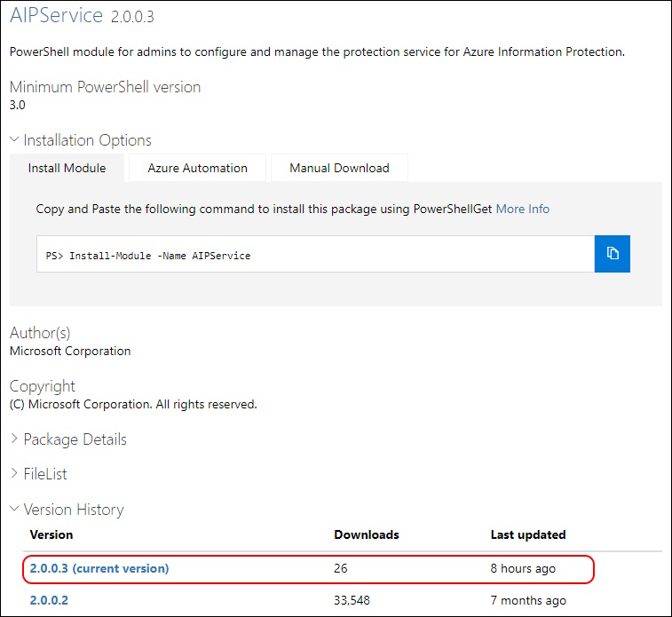Click the Install-Module -Name AIPService command box
This screenshot has width=672, height=617.
[x=315, y=254]
